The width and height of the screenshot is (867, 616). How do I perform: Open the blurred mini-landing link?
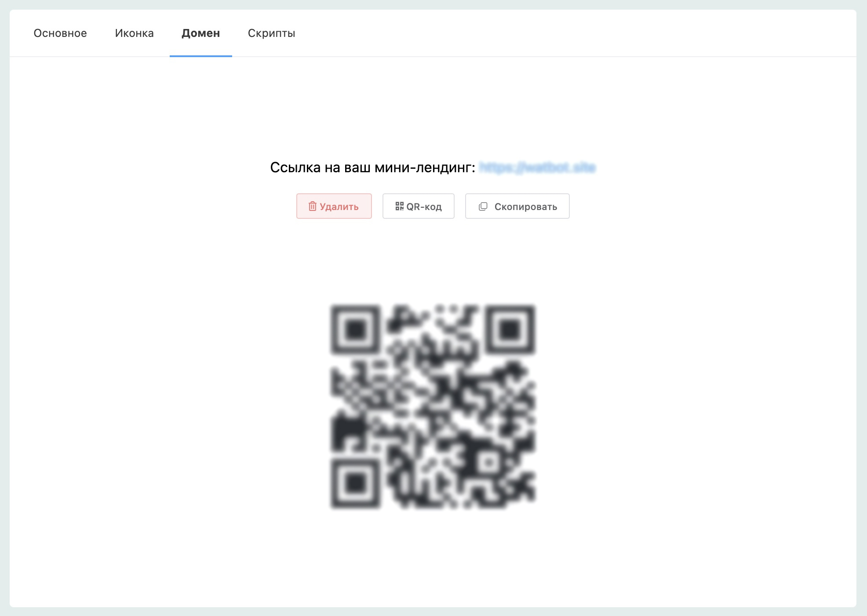point(537,167)
